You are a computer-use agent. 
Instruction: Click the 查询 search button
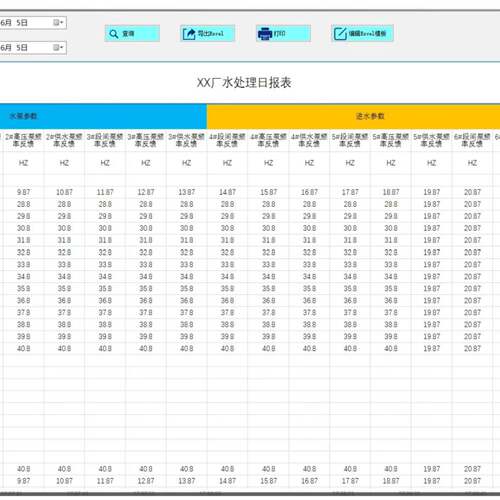[x=132, y=33]
